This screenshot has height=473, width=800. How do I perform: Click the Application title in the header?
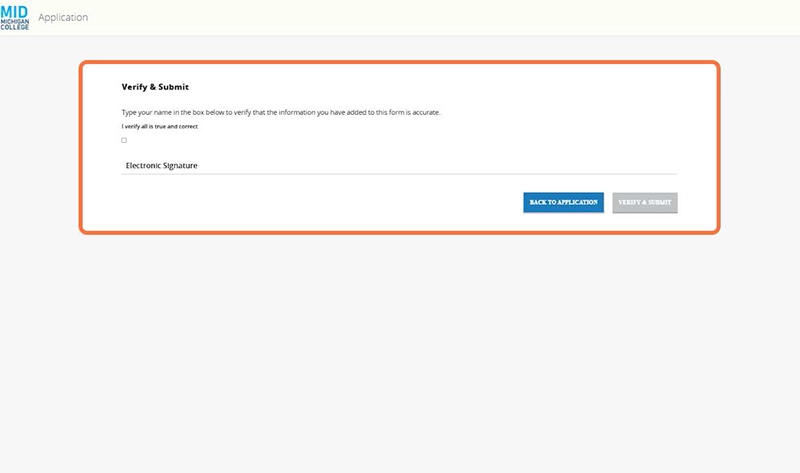(x=63, y=17)
